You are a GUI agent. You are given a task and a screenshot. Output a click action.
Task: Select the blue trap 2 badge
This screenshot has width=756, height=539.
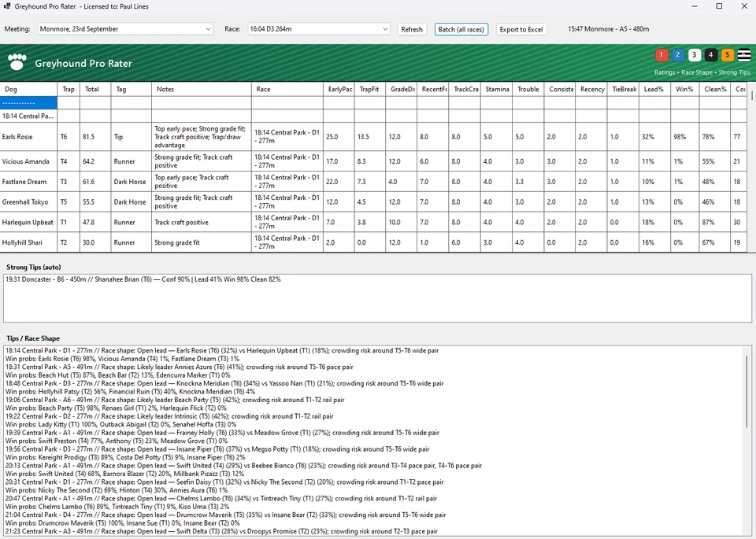click(x=678, y=55)
